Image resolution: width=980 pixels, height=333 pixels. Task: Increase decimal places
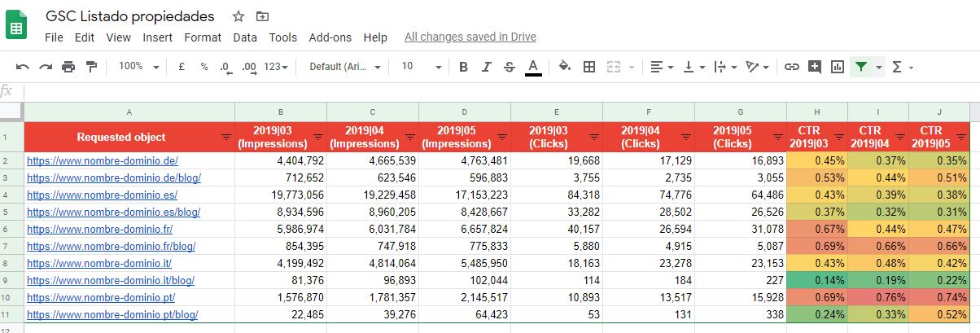249,67
